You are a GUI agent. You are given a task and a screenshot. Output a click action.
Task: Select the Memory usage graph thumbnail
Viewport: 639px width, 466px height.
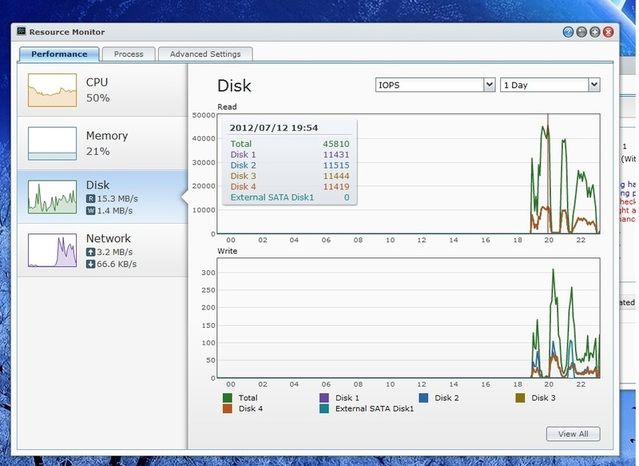click(52, 143)
